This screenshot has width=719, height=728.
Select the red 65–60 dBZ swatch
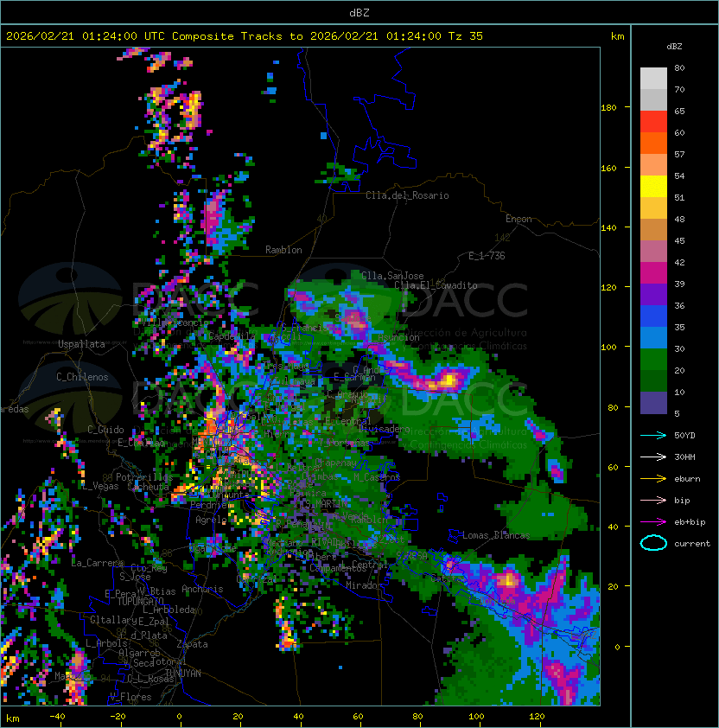653,122
